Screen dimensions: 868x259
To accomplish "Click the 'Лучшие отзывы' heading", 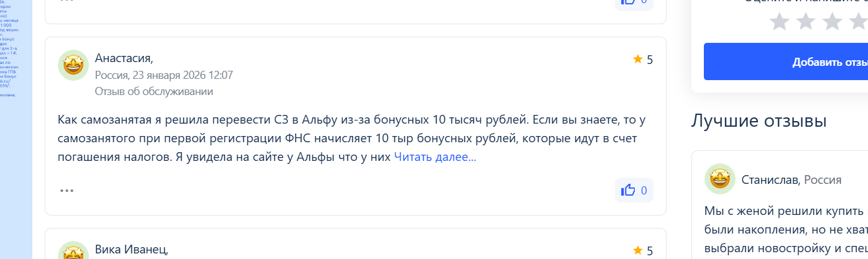I will (759, 120).
